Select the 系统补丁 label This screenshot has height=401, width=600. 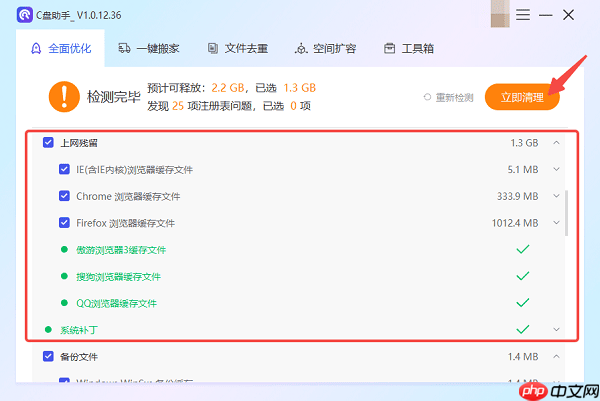(79, 330)
